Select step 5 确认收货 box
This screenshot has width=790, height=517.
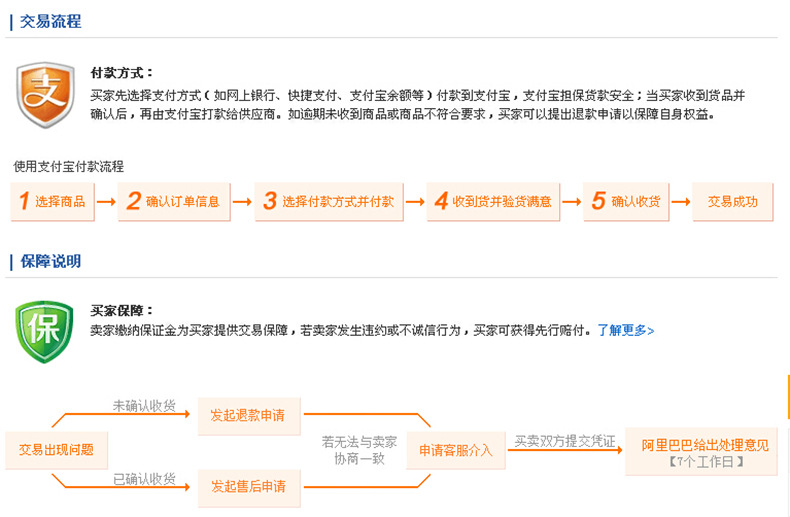click(x=625, y=201)
